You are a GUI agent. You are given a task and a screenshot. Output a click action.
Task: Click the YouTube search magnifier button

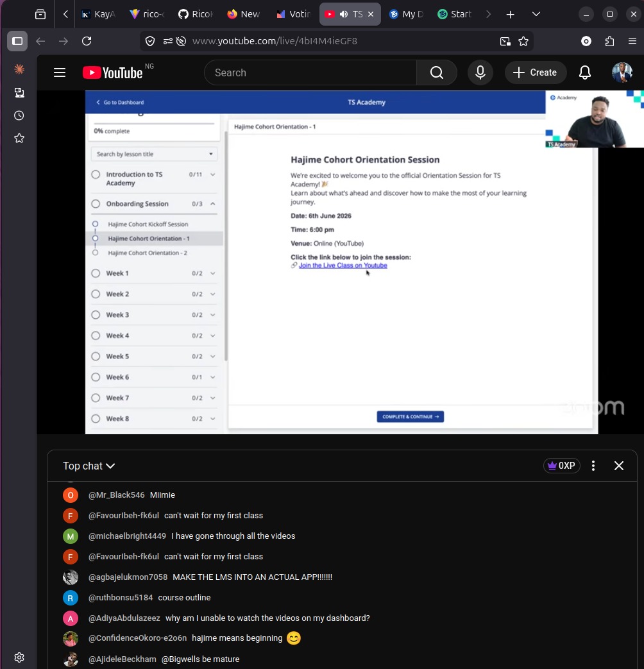tap(437, 72)
